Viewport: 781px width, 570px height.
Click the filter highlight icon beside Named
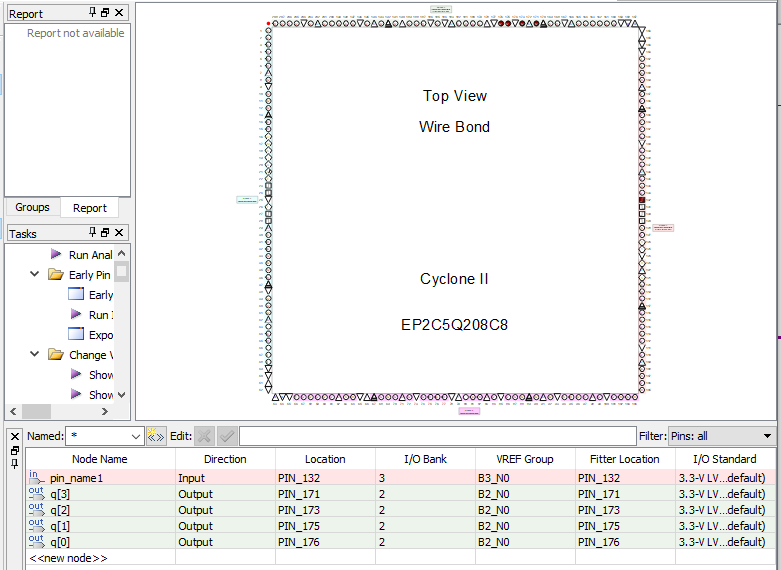pos(156,436)
